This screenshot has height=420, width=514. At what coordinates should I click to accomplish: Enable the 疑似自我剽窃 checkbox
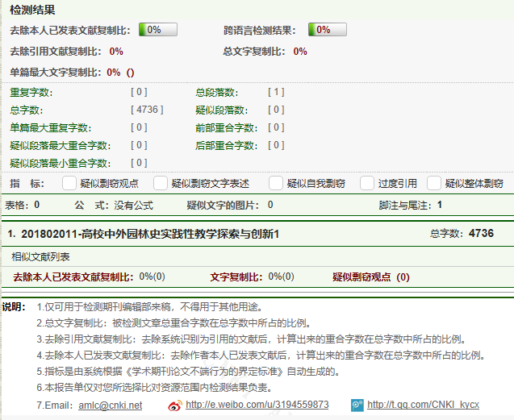(273, 183)
